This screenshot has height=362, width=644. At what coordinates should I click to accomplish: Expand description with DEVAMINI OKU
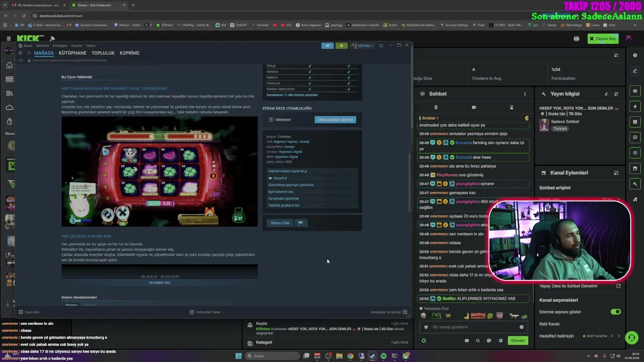point(159,283)
